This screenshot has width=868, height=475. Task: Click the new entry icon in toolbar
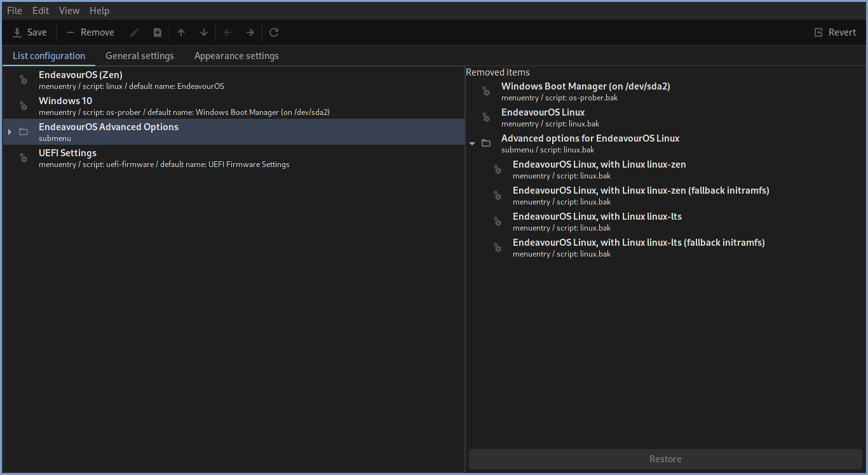pyautogui.click(x=158, y=32)
